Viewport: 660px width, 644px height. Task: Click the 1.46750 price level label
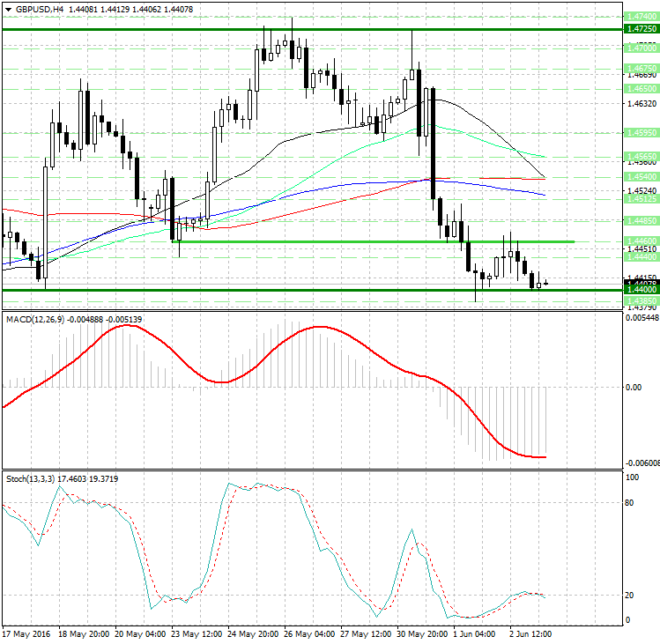(x=641, y=68)
